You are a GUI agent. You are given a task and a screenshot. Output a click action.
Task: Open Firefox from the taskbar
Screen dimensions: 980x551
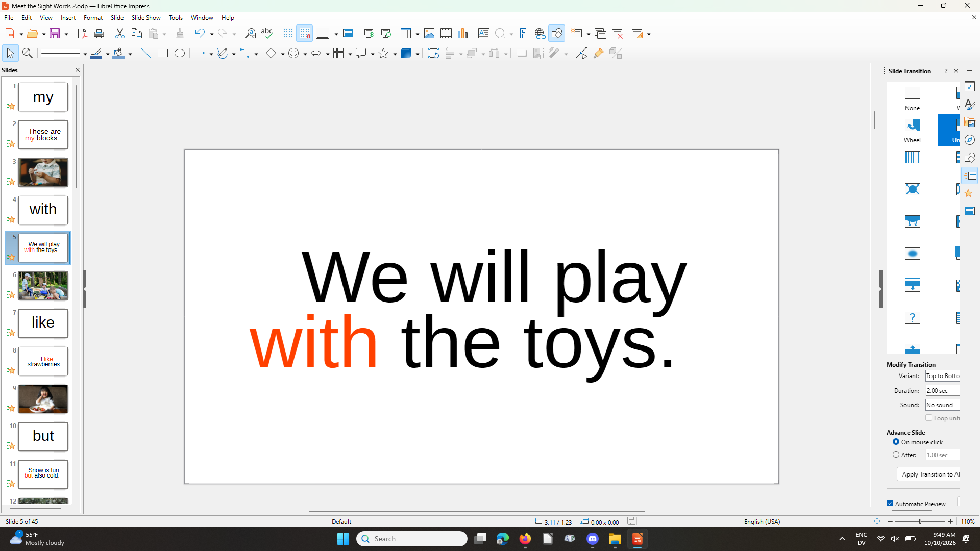tap(525, 539)
